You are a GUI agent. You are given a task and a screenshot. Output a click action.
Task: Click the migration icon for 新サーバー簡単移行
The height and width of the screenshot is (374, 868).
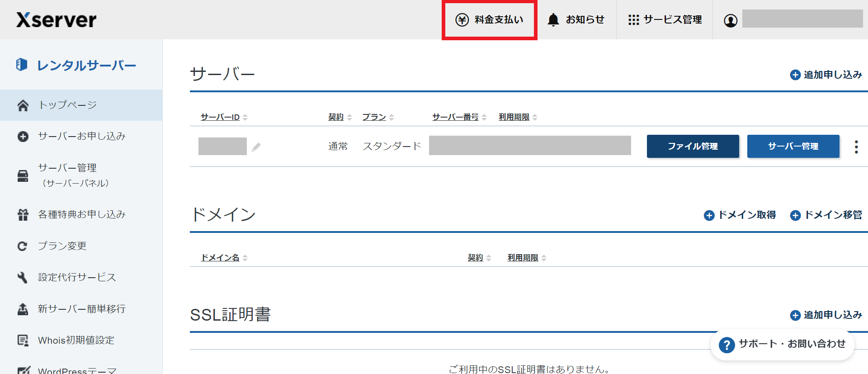tap(23, 309)
